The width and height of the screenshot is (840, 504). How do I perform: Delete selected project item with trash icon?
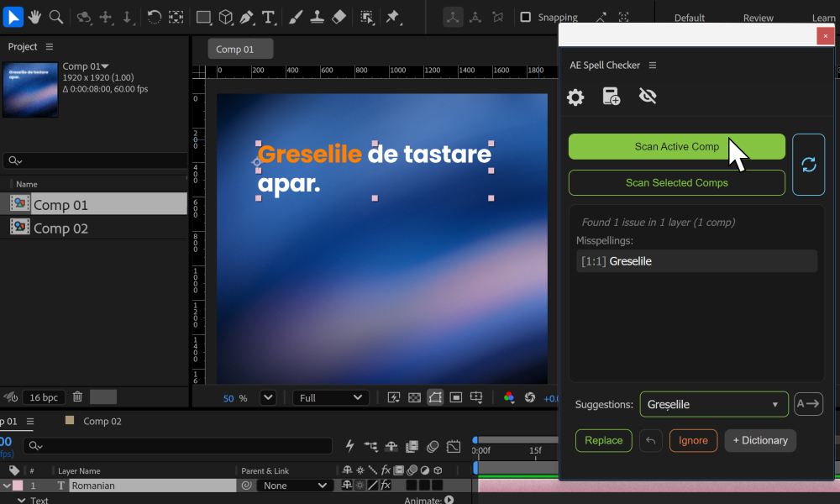pyautogui.click(x=77, y=396)
